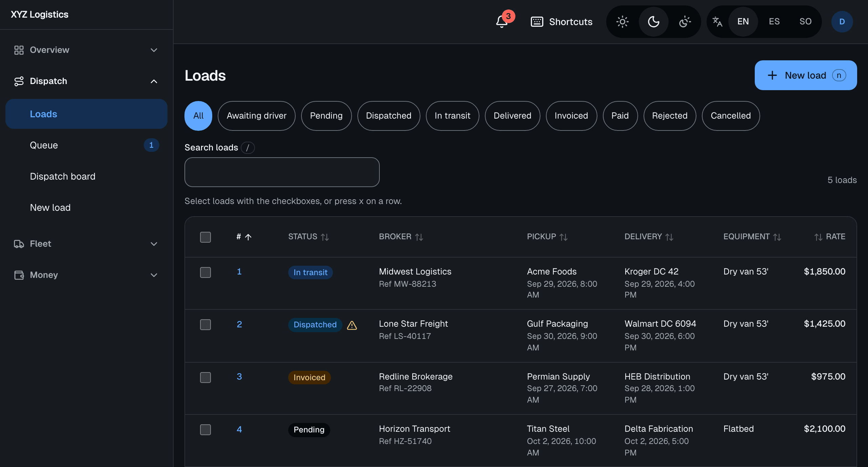Image resolution: width=868 pixels, height=467 pixels.
Task: Sort by the Broker column arrows
Action: [x=419, y=237]
